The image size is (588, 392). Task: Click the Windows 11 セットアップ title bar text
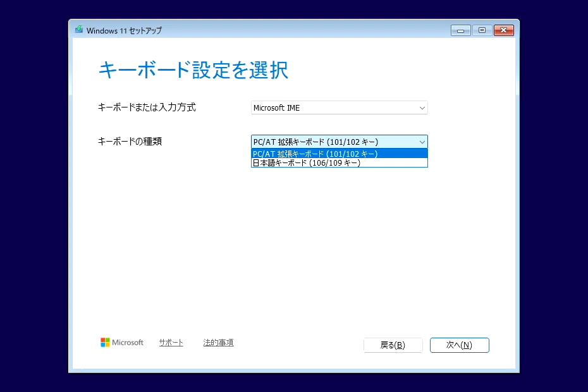point(123,30)
